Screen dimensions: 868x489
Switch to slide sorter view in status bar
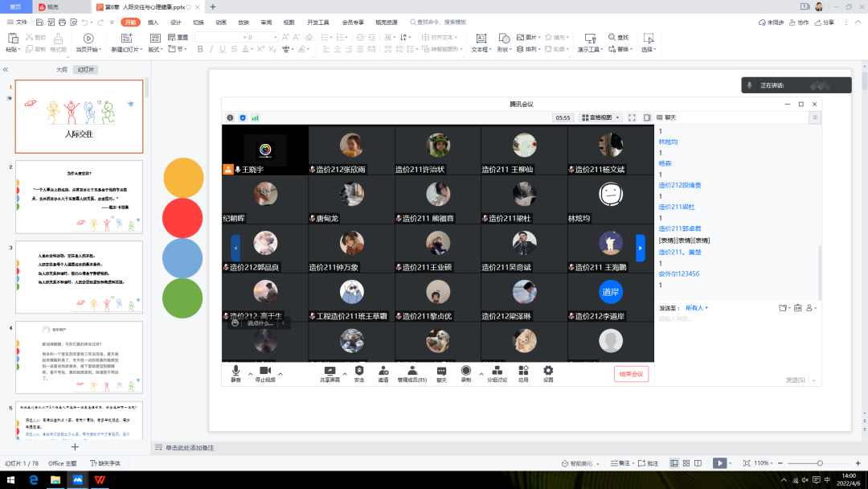pos(686,463)
